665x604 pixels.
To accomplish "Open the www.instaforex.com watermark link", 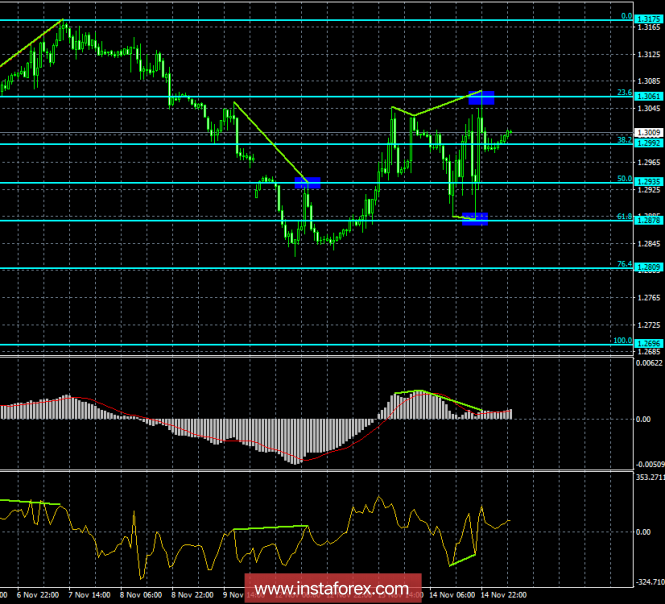I will pos(331,587).
